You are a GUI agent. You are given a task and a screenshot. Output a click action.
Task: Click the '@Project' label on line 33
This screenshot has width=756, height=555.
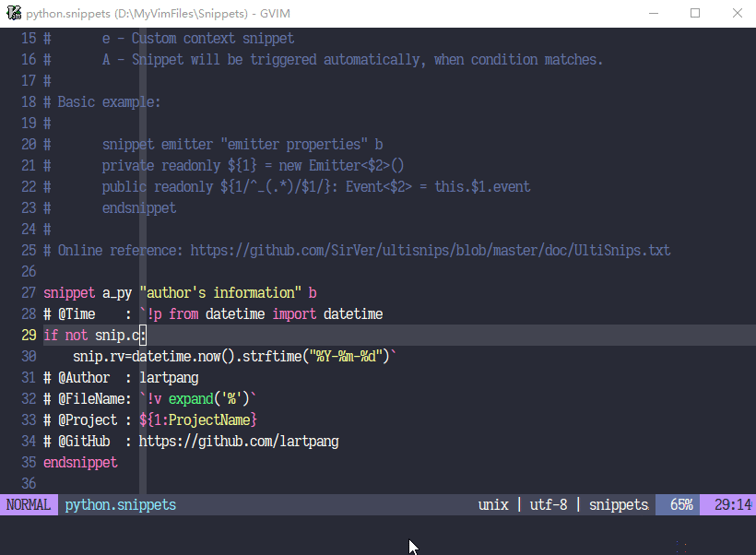[x=88, y=420]
